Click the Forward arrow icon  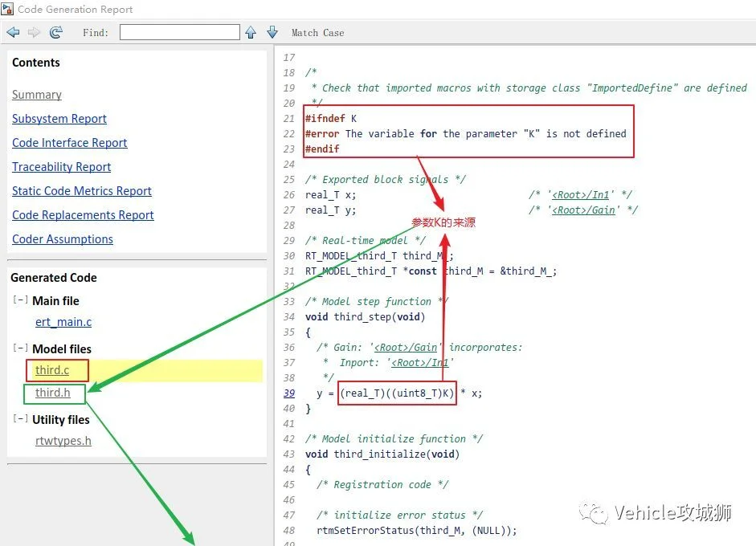(34, 32)
